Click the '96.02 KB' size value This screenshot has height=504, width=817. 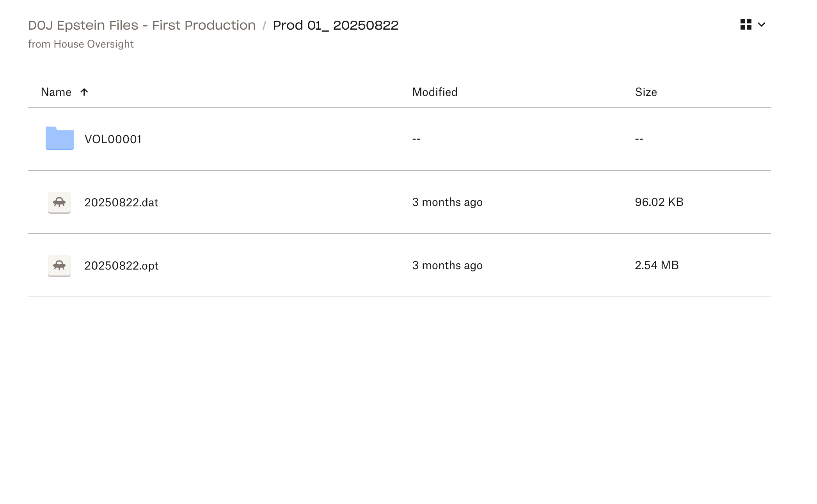659,202
